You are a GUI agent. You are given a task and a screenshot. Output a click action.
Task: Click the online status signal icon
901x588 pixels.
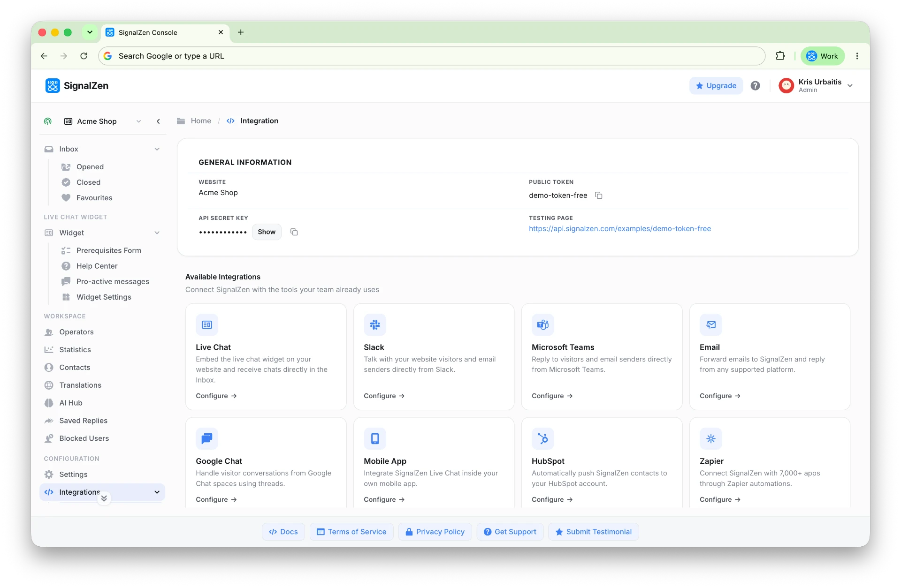pos(48,121)
